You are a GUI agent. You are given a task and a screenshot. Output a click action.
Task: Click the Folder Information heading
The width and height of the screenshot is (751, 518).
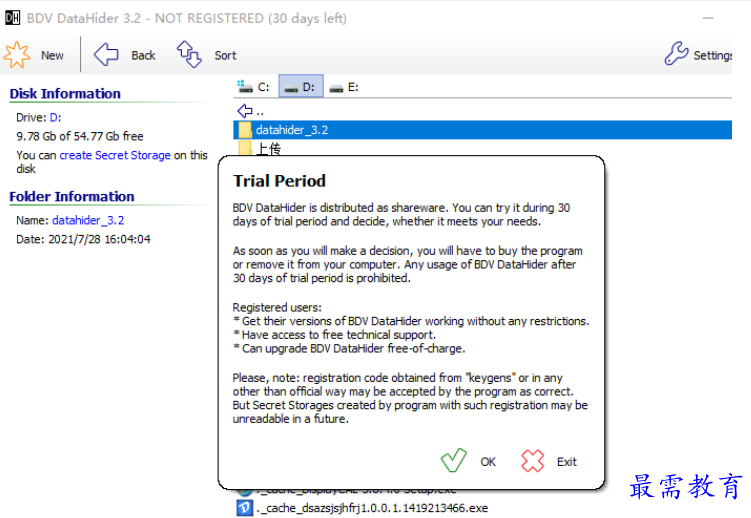[x=72, y=196]
